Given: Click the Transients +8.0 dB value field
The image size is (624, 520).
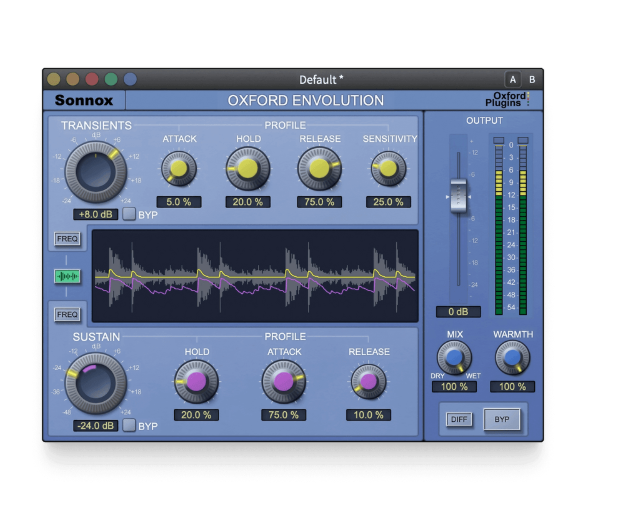Looking at the screenshot, I should click(x=95, y=215).
